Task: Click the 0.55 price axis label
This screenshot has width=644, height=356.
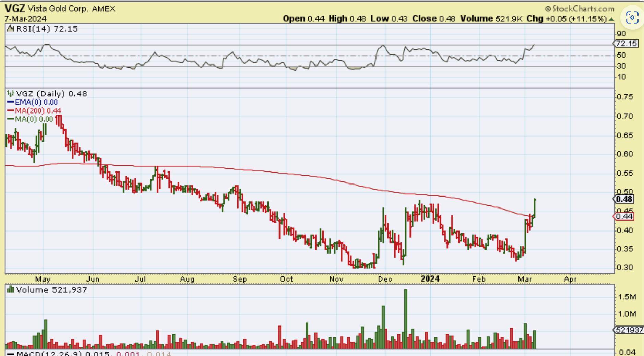Action: [x=625, y=173]
